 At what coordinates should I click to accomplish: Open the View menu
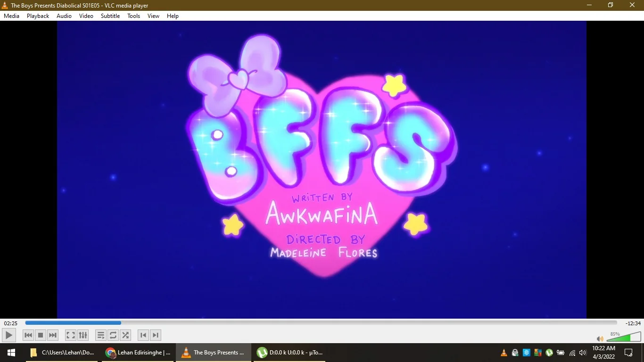pyautogui.click(x=154, y=16)
